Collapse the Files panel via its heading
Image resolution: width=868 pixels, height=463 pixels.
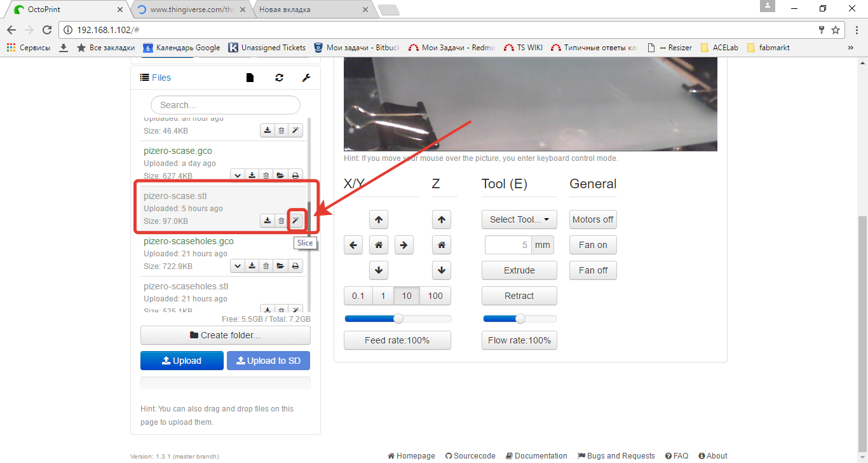pos(156,78)
